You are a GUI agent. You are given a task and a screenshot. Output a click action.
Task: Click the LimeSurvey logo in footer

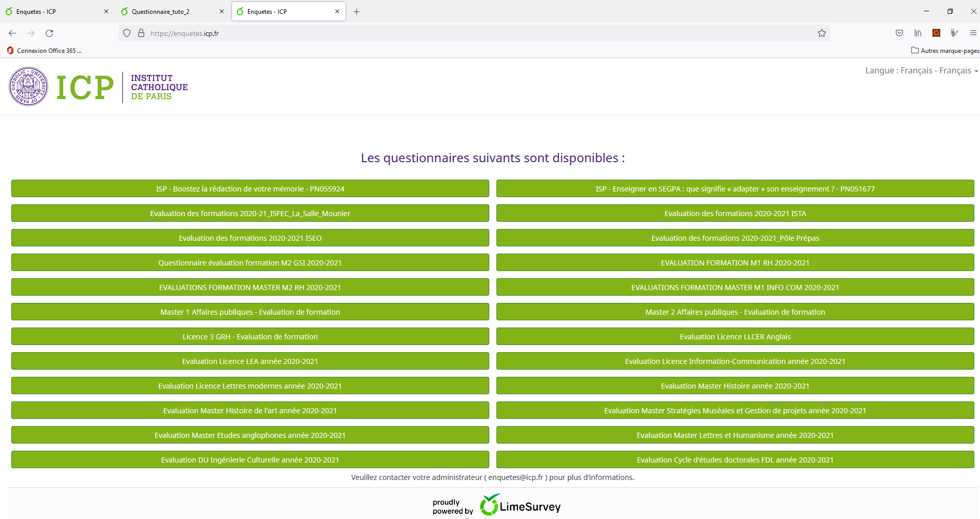(x=520, y=506)
